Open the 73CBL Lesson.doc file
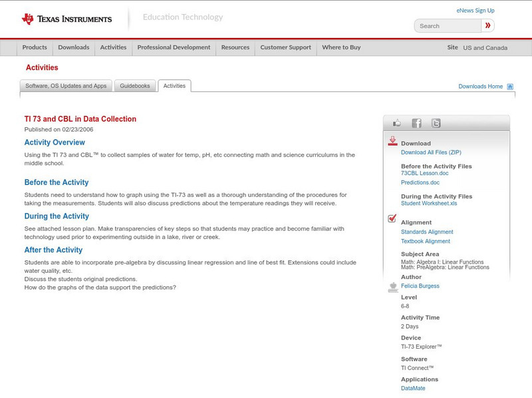The height and width of the screenshot is (398, 532). click(x=424, y=173)
